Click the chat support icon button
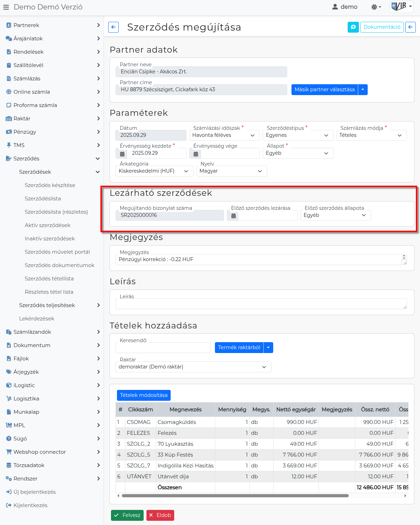The image size is (420, 525). [353, 27]
